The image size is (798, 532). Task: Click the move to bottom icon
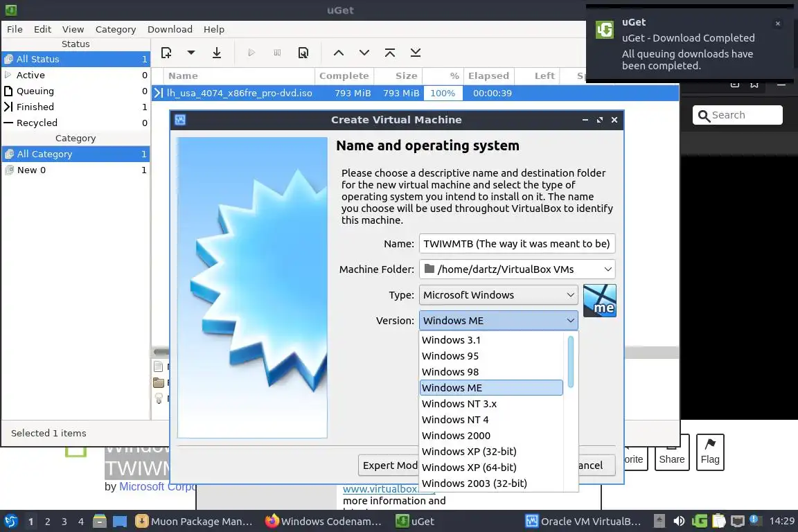point(416,53)
